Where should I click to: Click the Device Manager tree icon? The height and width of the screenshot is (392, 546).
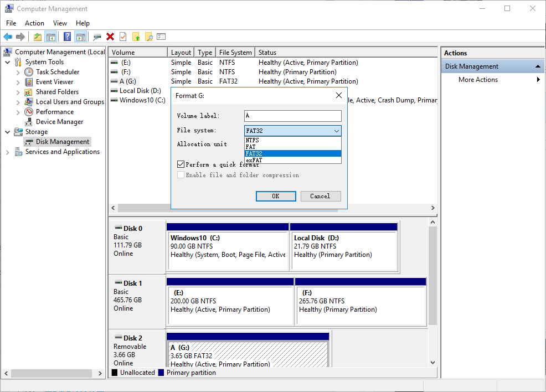pos(29,122)
